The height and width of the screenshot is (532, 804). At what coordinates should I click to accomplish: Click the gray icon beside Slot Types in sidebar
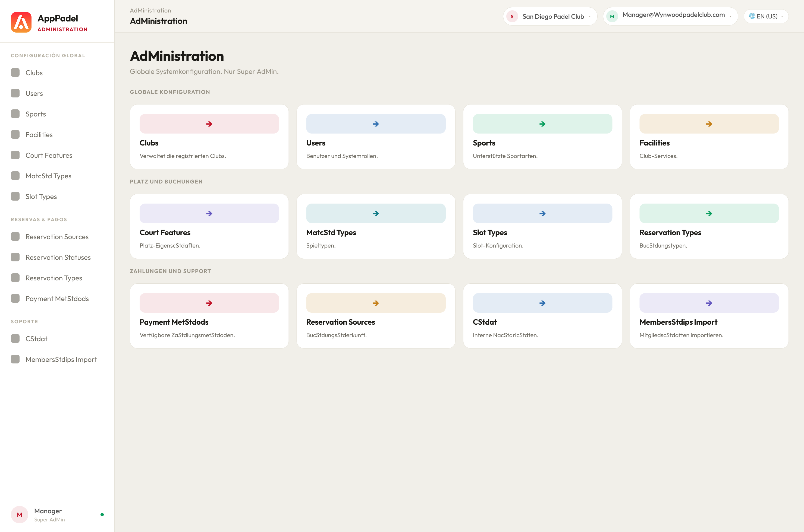(15, 197)
